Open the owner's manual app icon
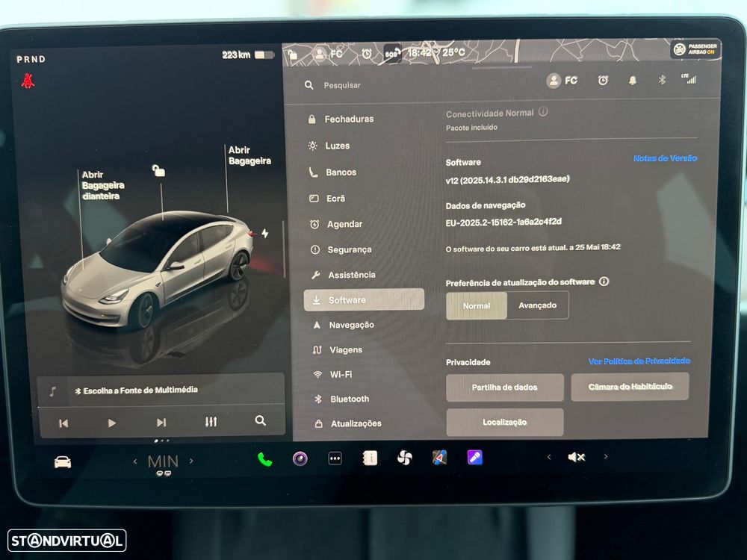Screen dimensions: 747x560 point(371,458)
